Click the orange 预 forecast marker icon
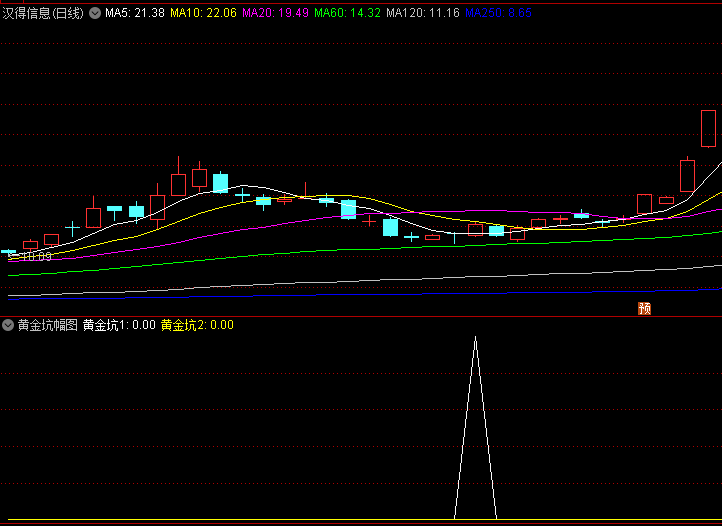Image resolution: width=722 pixels, height=526 pixels. point(645,308)
